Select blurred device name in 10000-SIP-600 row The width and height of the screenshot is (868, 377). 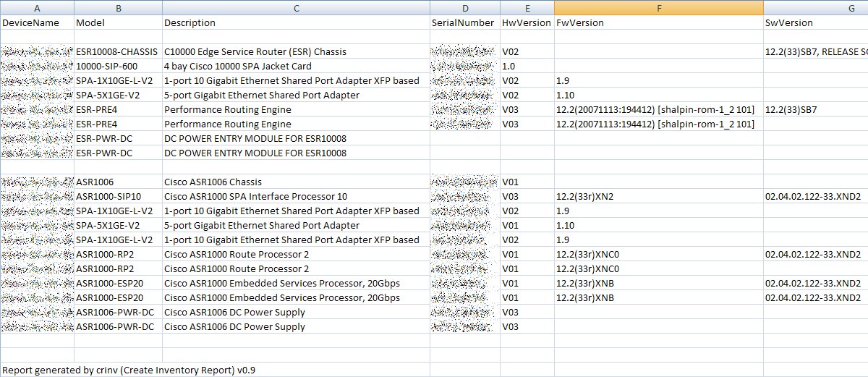37,66
